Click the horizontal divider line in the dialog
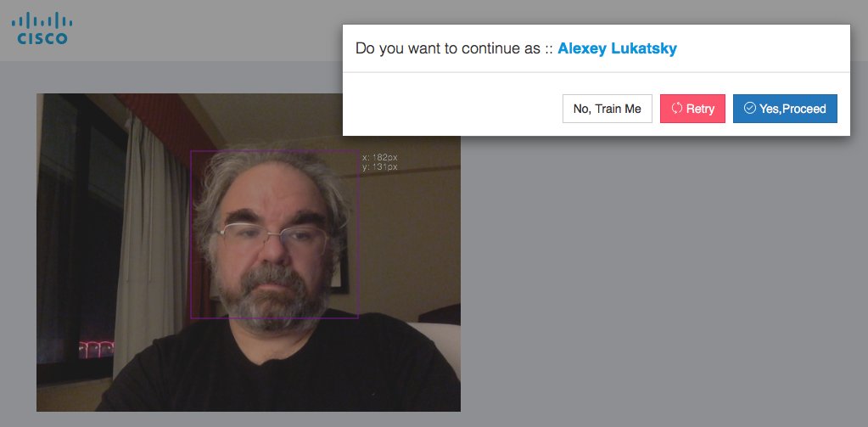The image size is (868, 427). [596, 72]
